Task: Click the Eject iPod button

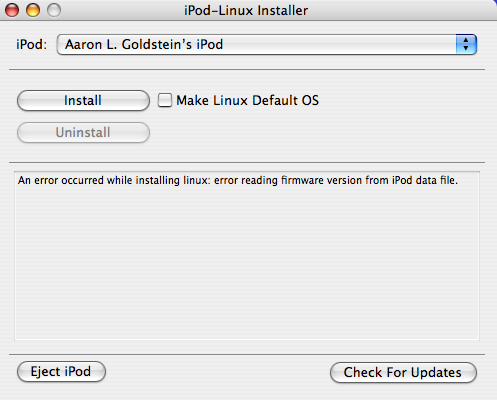Action: click(x=61, y=371)
